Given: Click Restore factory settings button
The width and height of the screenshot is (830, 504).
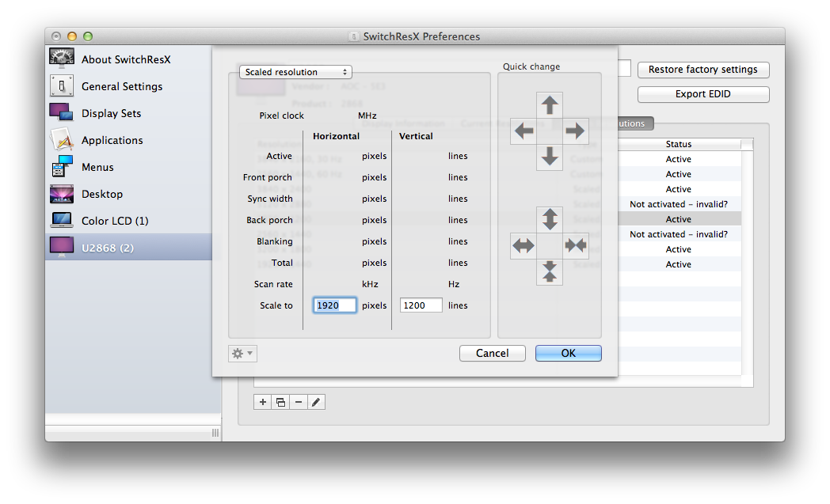Looking at the screenshot, I should pos(702,70).
